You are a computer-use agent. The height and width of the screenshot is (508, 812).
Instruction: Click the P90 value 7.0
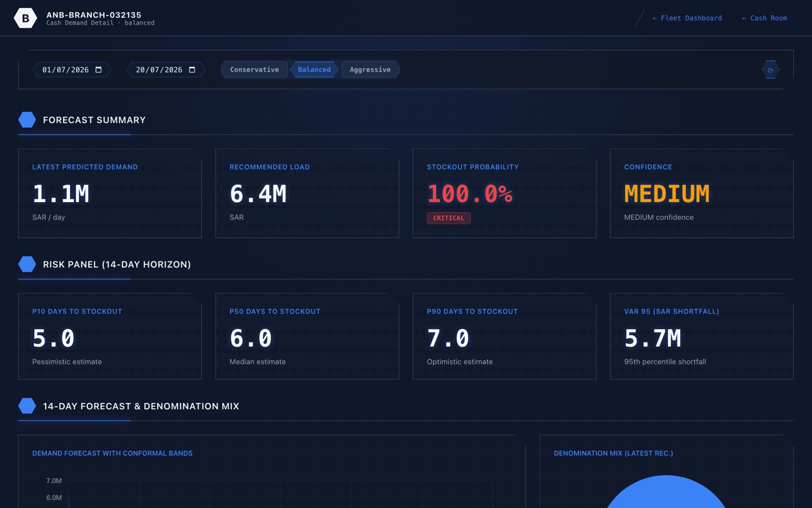[x=448, y=338]
